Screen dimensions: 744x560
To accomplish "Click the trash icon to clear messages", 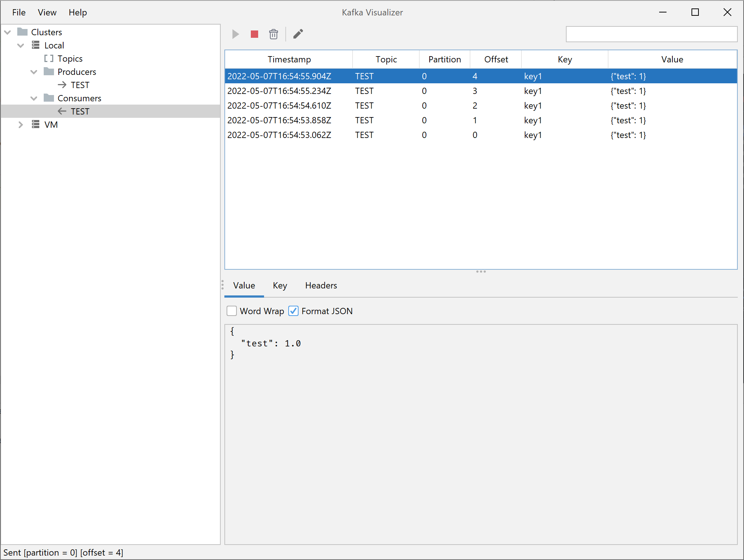I will coord(273,34).
